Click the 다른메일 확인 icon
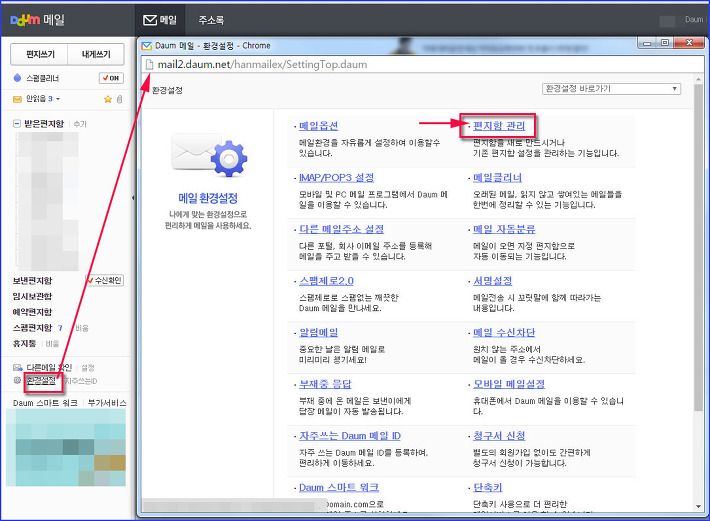 tap(18, 367)
